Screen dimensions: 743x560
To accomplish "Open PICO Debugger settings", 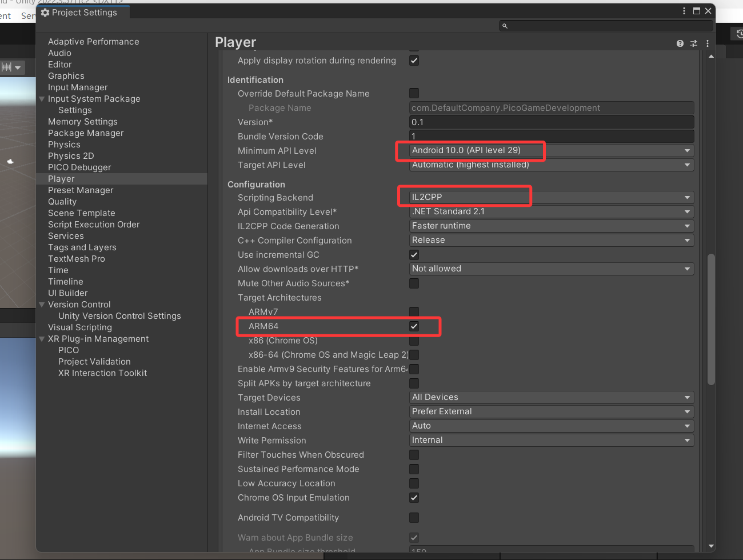I will (79, 167).
